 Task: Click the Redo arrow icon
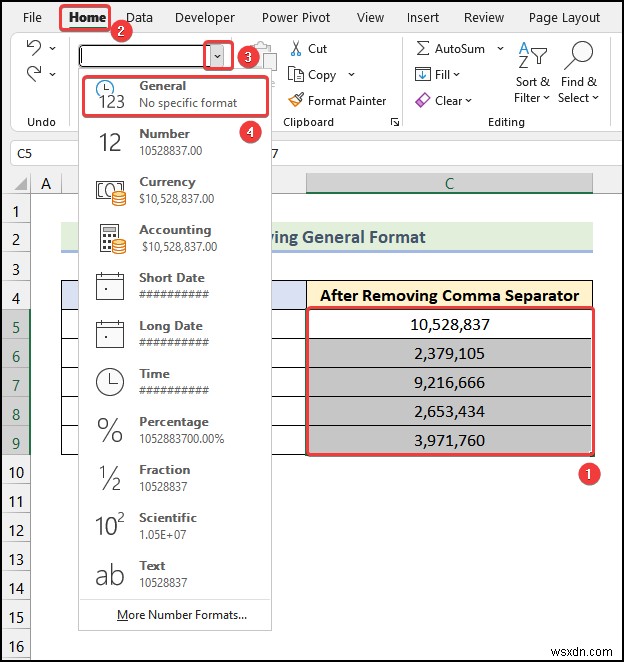click(34, 73)
